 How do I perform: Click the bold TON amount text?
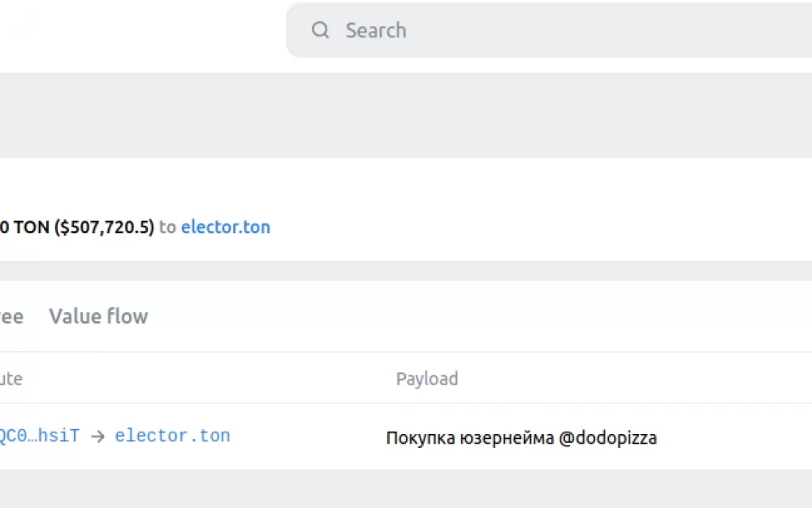(25, 227)
